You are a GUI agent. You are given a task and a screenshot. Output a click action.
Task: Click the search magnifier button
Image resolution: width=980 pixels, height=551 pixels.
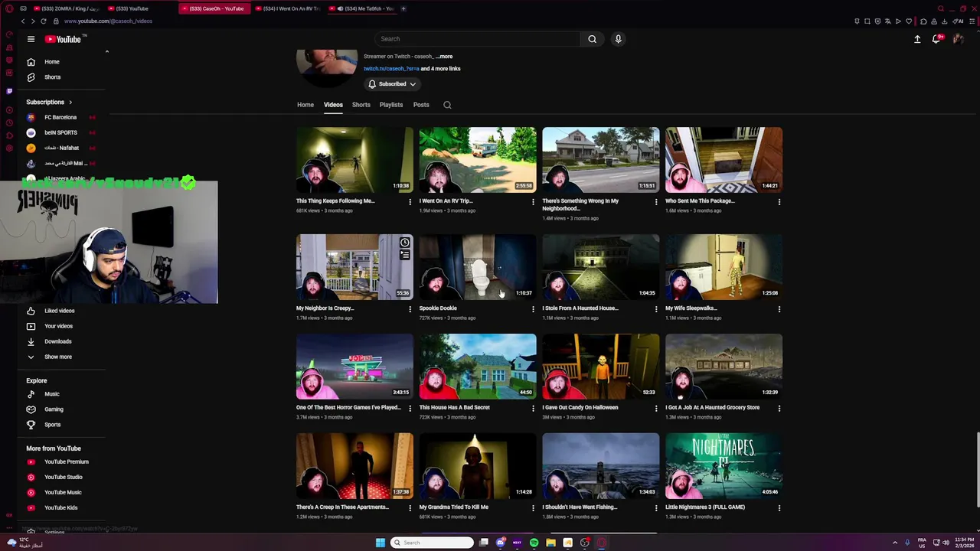click(592, 39)
